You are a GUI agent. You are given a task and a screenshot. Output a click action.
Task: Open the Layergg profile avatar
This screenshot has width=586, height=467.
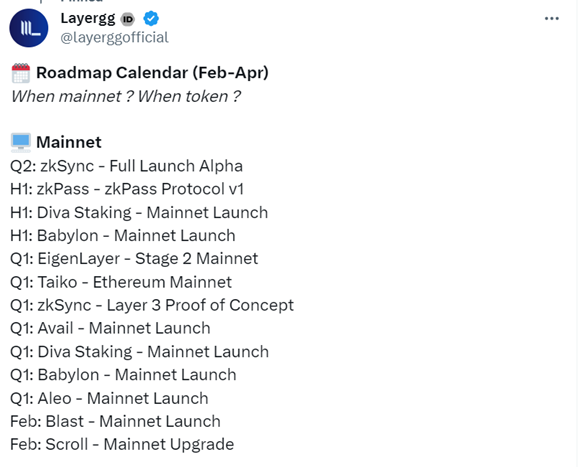coord(29,28)
